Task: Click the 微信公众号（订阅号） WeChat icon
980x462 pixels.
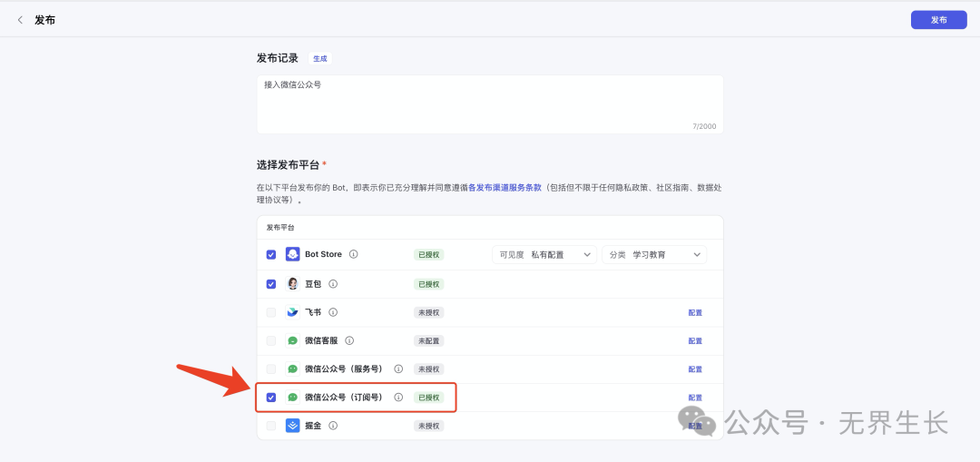Action: (x=292, y=397)
